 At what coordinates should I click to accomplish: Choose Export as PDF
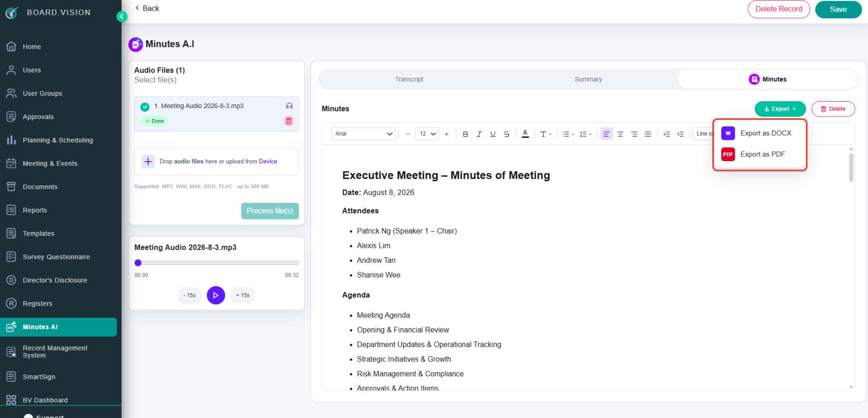(759, 154)
